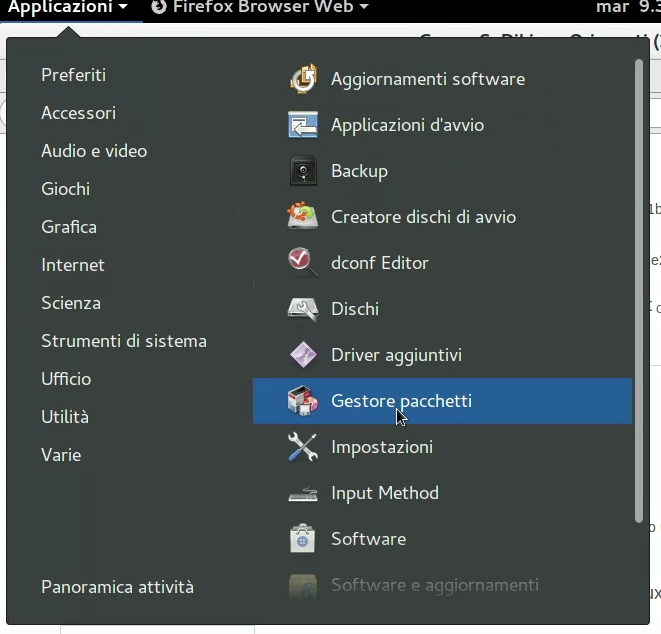
Task: Select the Strumenti di sistema category
Action: (124, 341)
